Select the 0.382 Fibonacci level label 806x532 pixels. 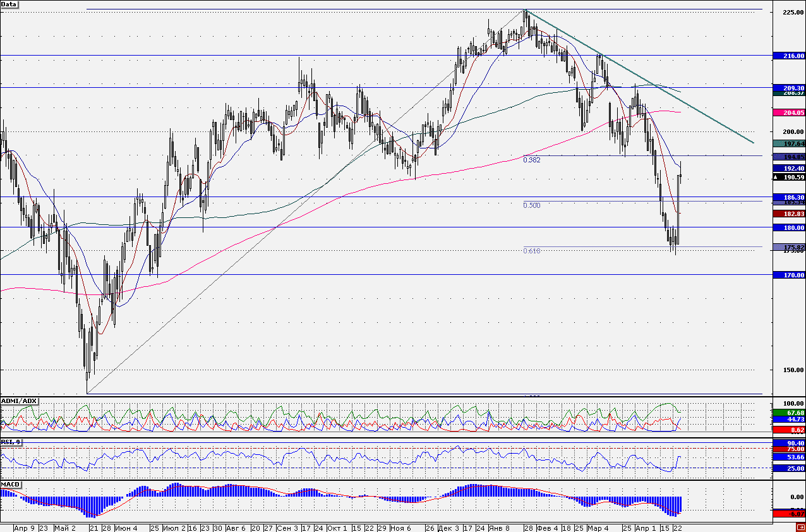[x=531, y=160]
